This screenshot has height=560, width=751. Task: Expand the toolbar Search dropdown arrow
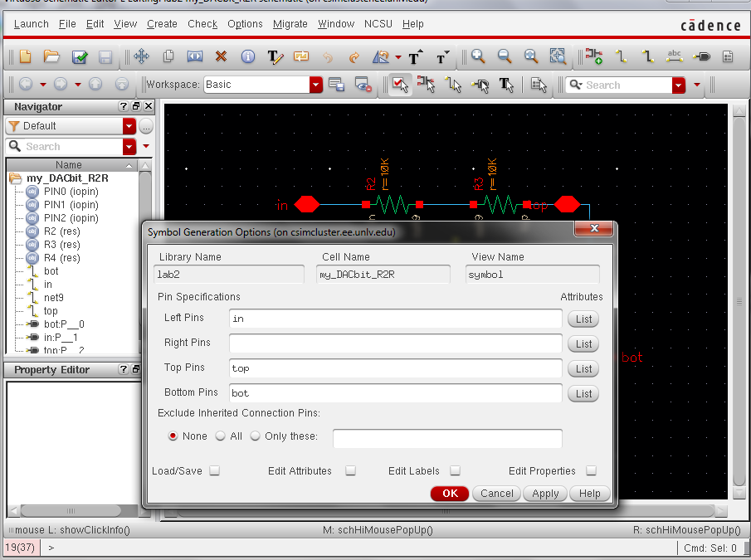[x=679, y=85]
